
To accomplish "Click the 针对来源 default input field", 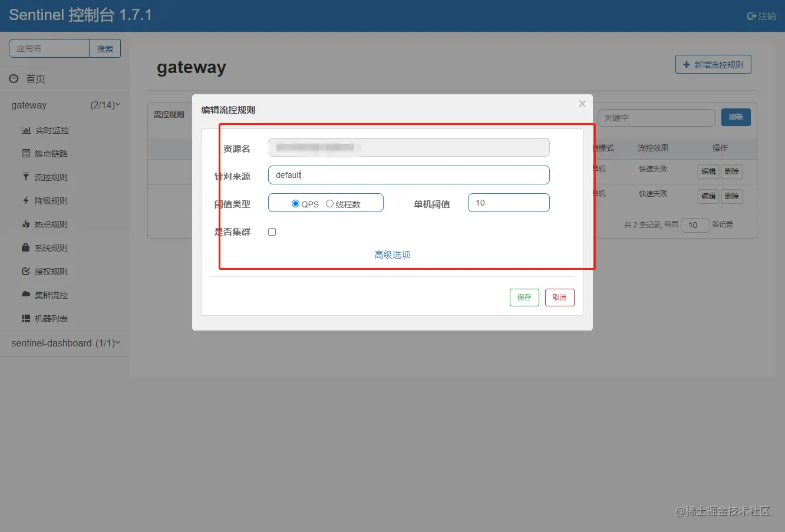I will [408, 174].
